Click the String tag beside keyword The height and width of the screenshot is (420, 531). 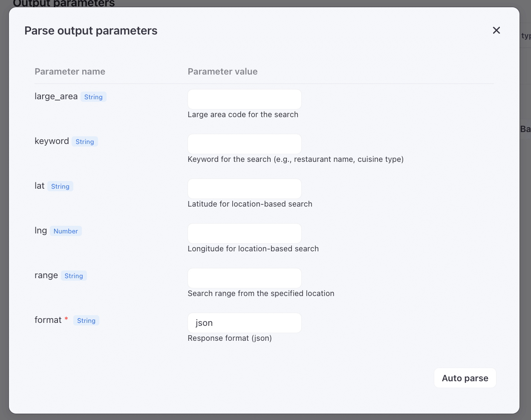85,142
